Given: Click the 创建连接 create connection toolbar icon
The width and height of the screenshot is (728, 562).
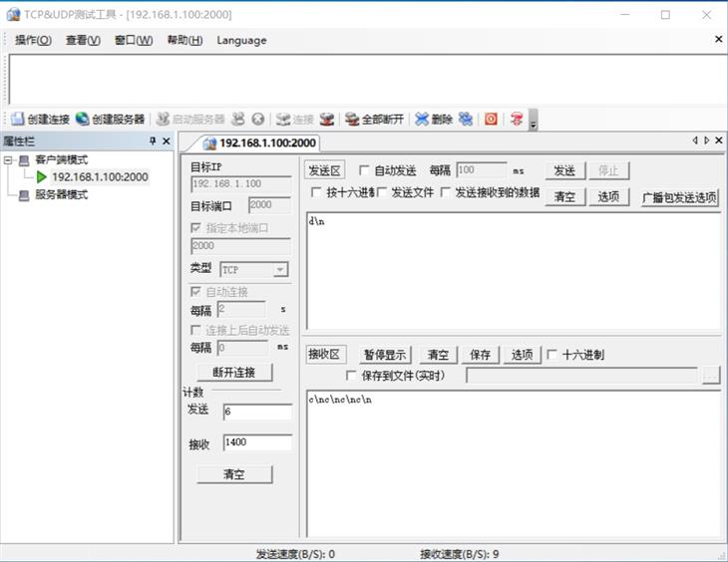Looking at the screenshot, I should [x=18, y=120].
